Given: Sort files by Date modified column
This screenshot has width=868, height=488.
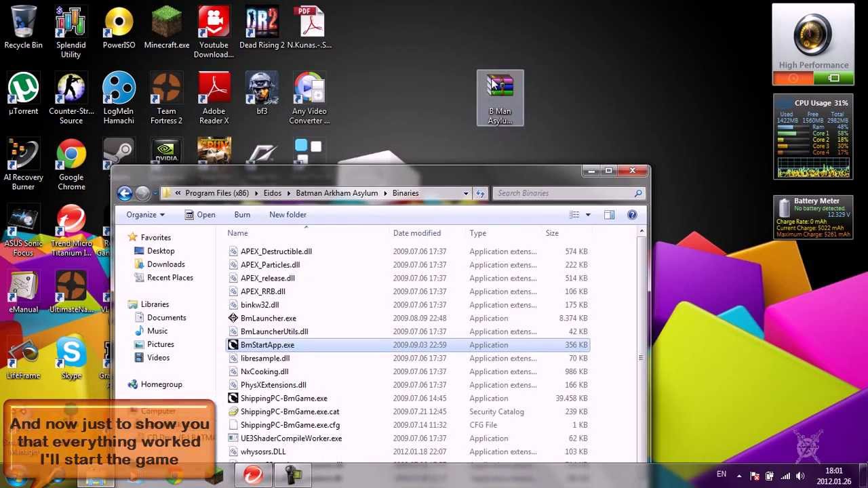Looking at the screenshot, I should (x=428, y=233).
